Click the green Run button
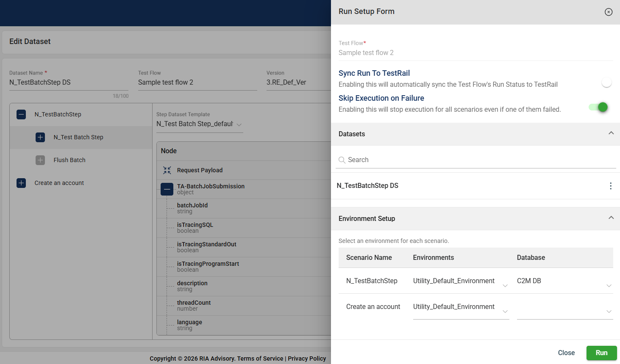620x364 pixels. 601,353
